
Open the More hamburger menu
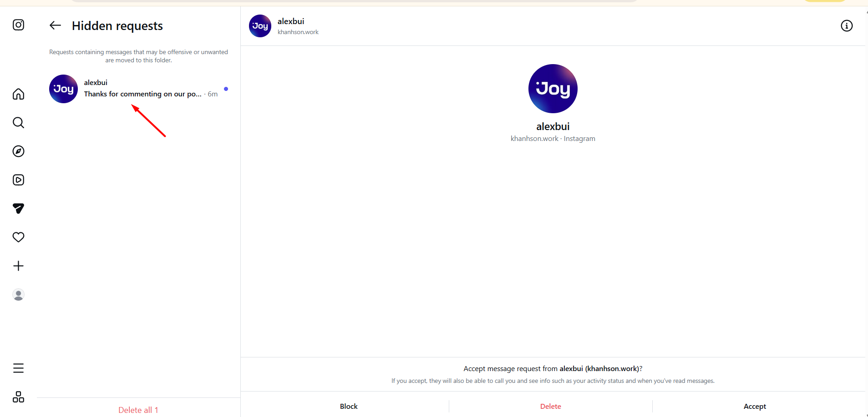(18, 368)
